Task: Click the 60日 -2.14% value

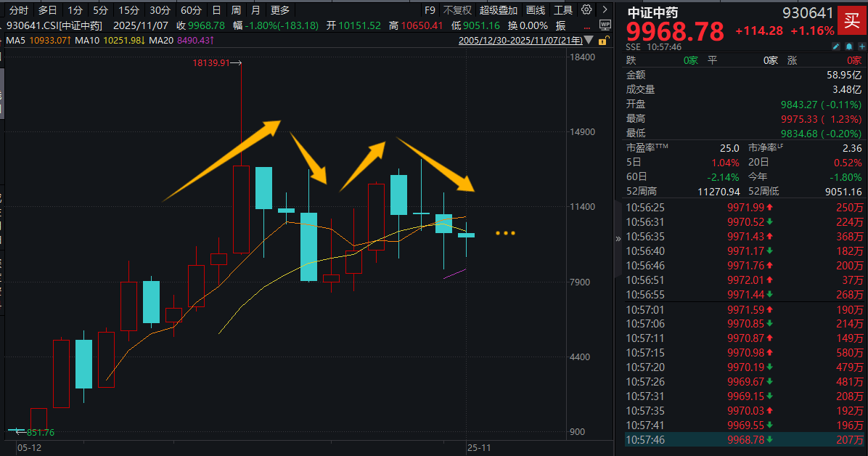Action: point(723,177)
